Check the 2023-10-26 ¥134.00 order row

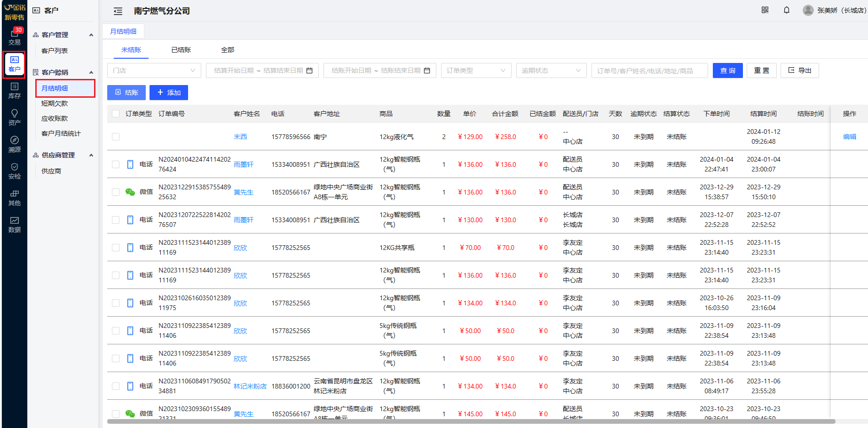pyautogui.click(x=116, y=303)
